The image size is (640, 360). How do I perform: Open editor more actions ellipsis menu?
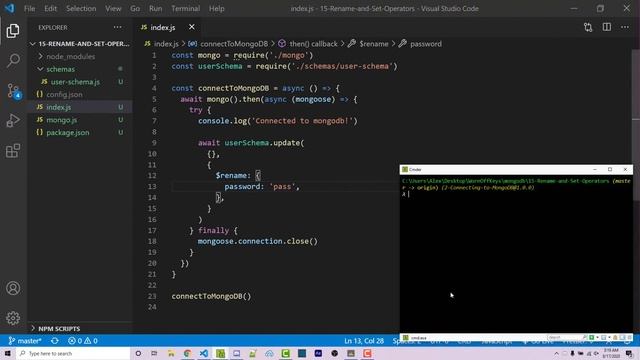[x=625, y=27]
